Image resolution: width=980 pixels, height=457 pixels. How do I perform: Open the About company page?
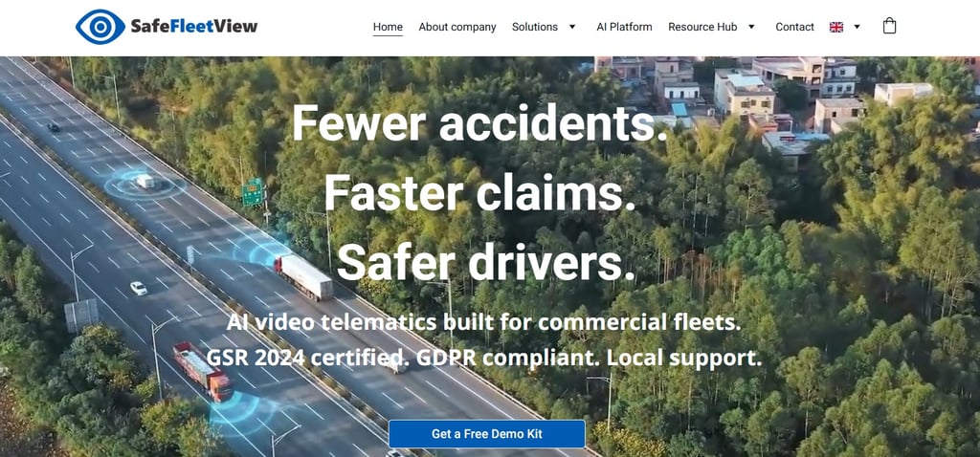[457, 27]
